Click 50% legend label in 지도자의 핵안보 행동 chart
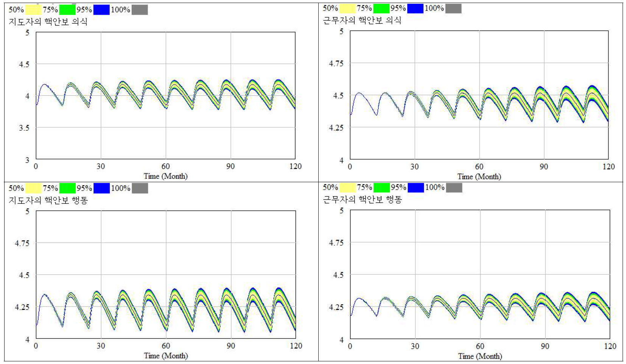 (x=16, y=188)
